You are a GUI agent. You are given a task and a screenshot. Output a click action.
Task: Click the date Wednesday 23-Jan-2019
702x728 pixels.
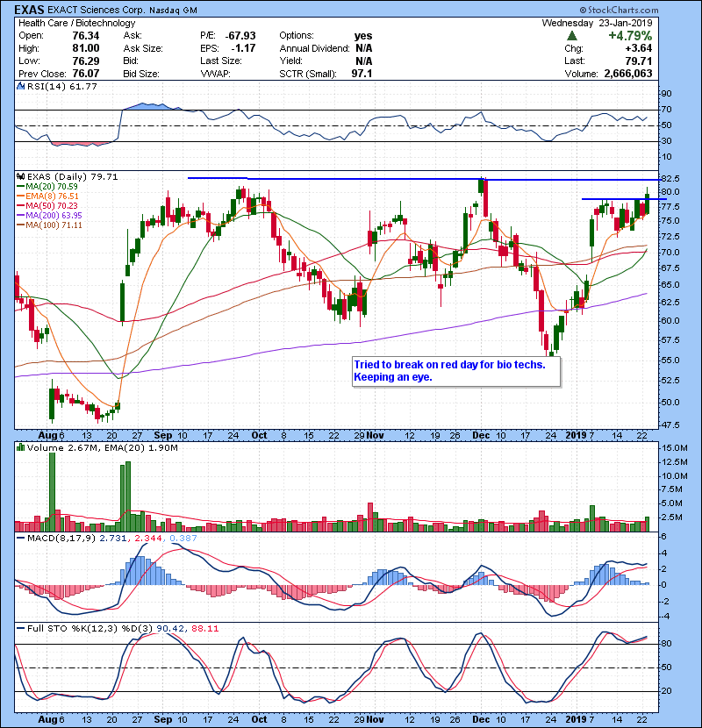point(597,23)
